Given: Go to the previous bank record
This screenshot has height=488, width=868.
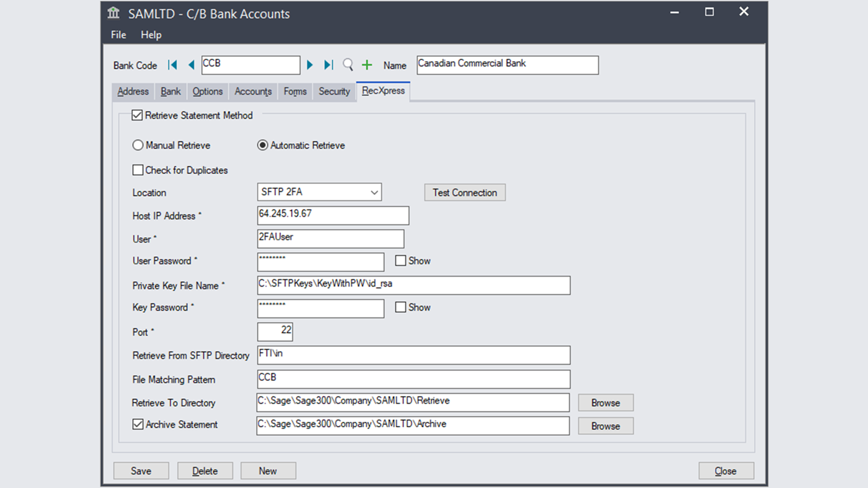Looking at the screenshot, I should point(190,65).
